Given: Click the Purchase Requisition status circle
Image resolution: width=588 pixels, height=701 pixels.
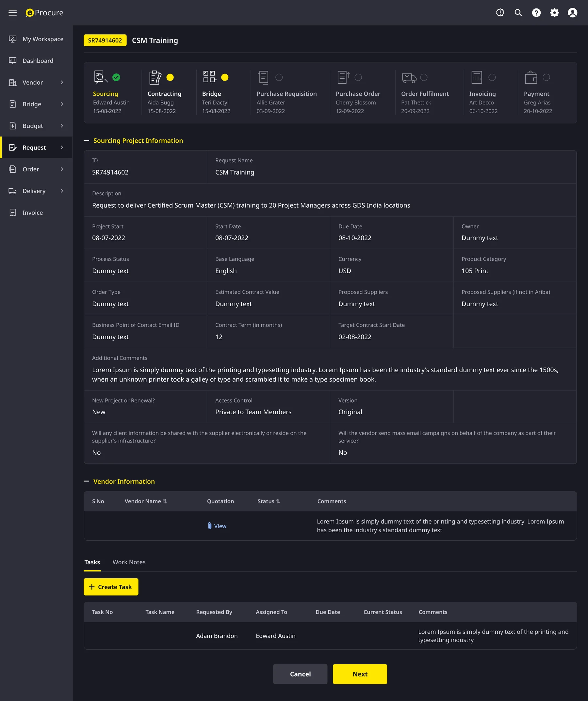Looking at the screenshot, I should pos(279,77).
